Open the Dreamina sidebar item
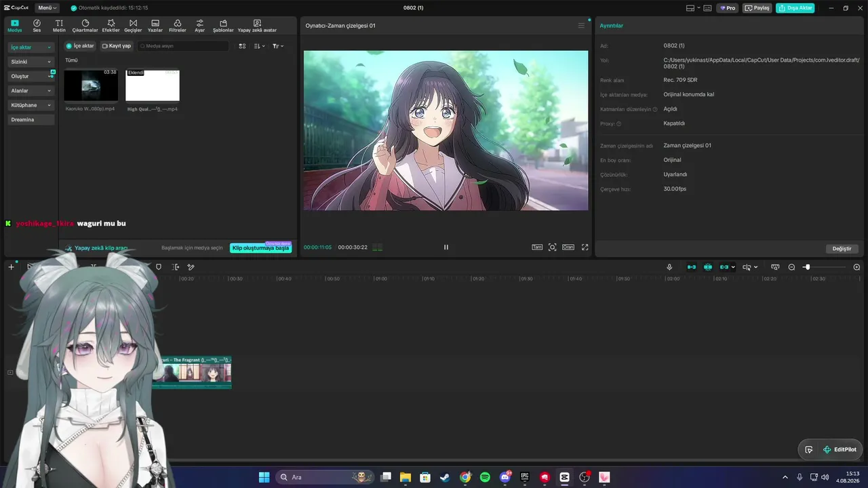 tap(31, 119)
